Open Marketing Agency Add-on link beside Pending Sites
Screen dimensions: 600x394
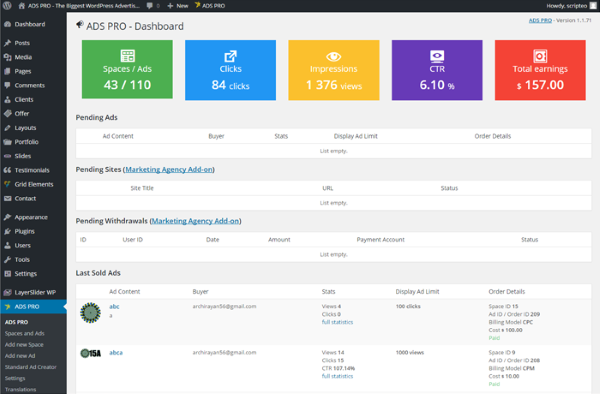(169, 169)
